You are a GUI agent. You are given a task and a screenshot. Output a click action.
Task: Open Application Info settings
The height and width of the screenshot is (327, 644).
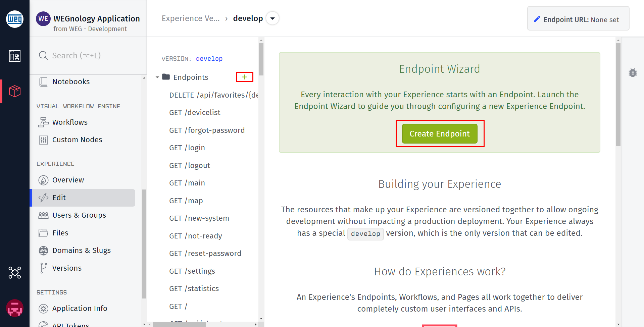click(x=80, y=308)
